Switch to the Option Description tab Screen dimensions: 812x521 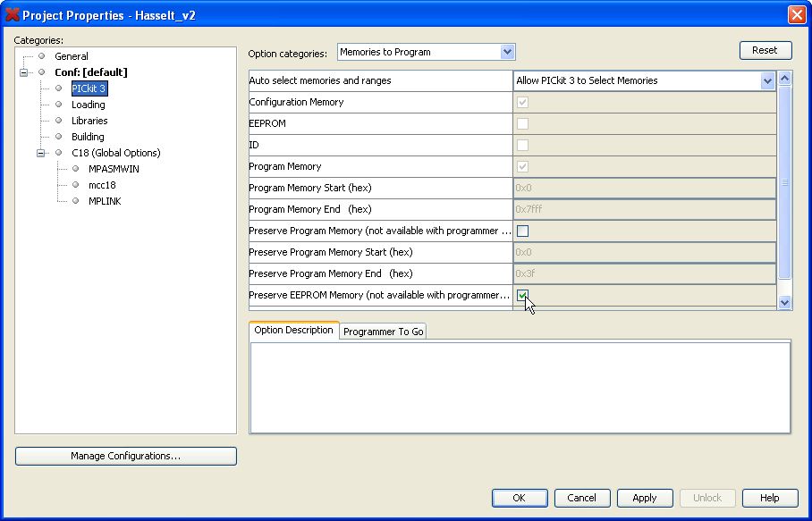pyautogui.click(x=293, y=331)
